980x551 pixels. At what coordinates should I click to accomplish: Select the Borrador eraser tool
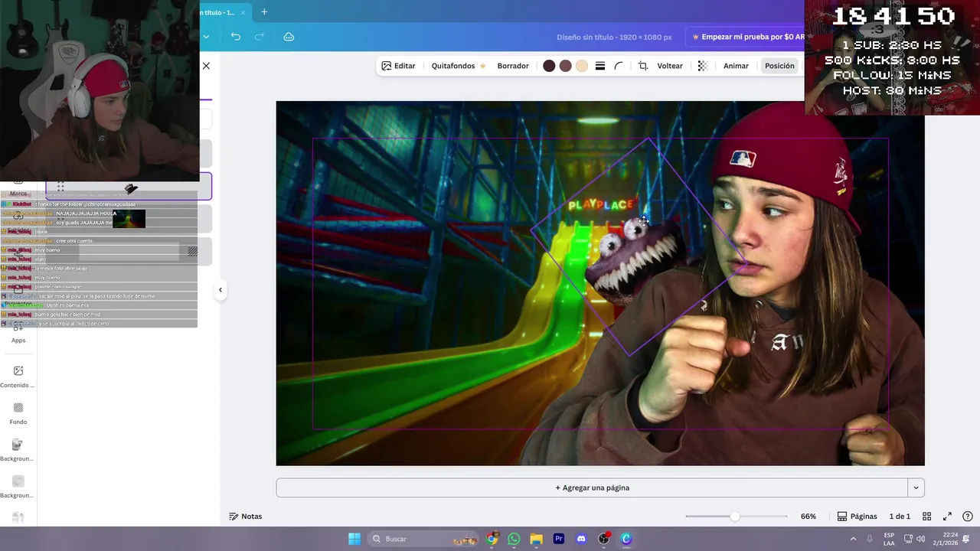tap(513, 66)
